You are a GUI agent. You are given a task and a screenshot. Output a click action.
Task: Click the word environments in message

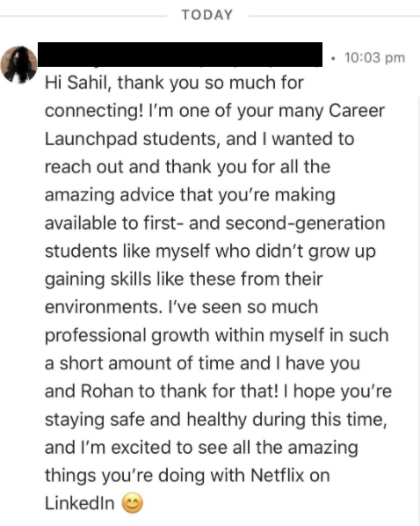pos(104,307)
